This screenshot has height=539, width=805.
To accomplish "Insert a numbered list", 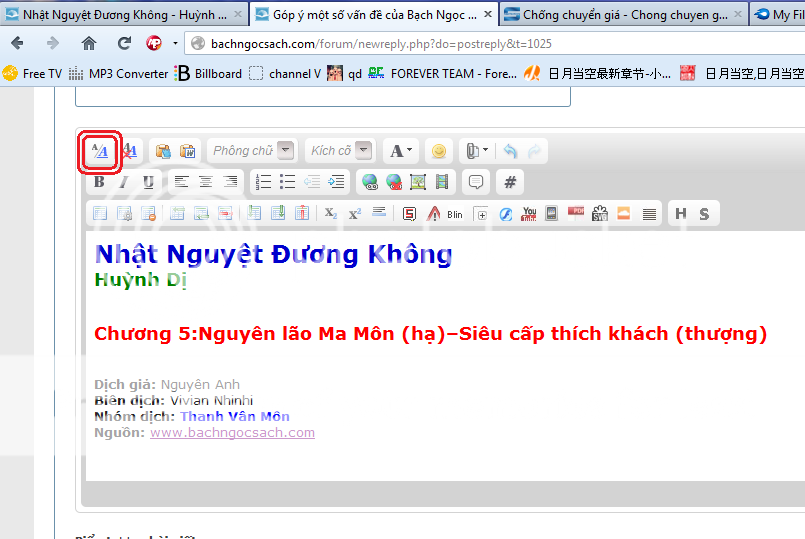I will tap(263, 182).
